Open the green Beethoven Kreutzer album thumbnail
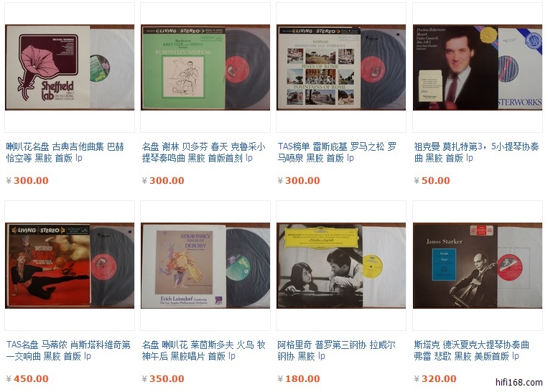The width and height of the screenshot is (548, 392). (205, 67)
